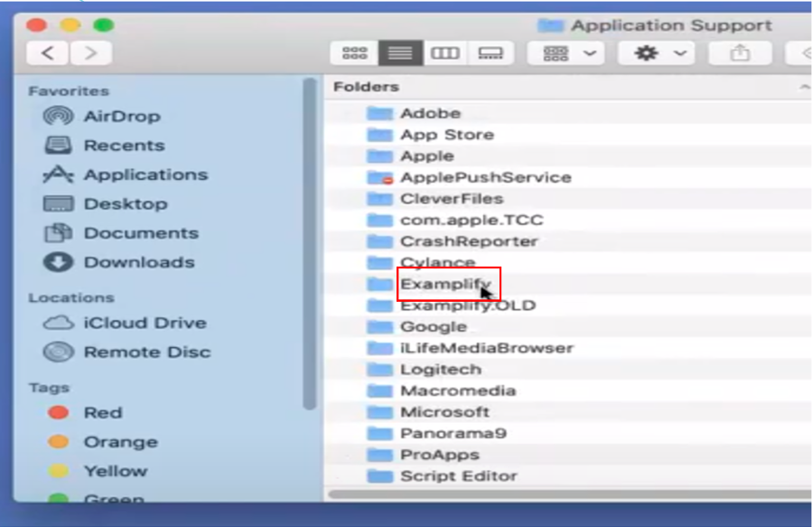Go forward using the right chevron button

tap(90, 52)
